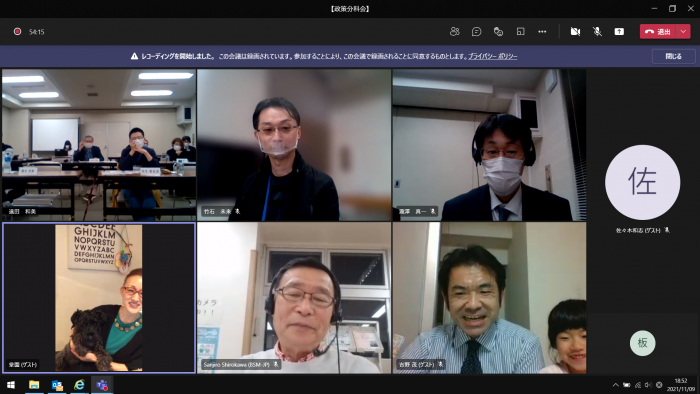The width and height of the screenshot is (700, 394).
Task: Show hidden system tray icons
Action: pyautogui.click(x=616, y=385)
